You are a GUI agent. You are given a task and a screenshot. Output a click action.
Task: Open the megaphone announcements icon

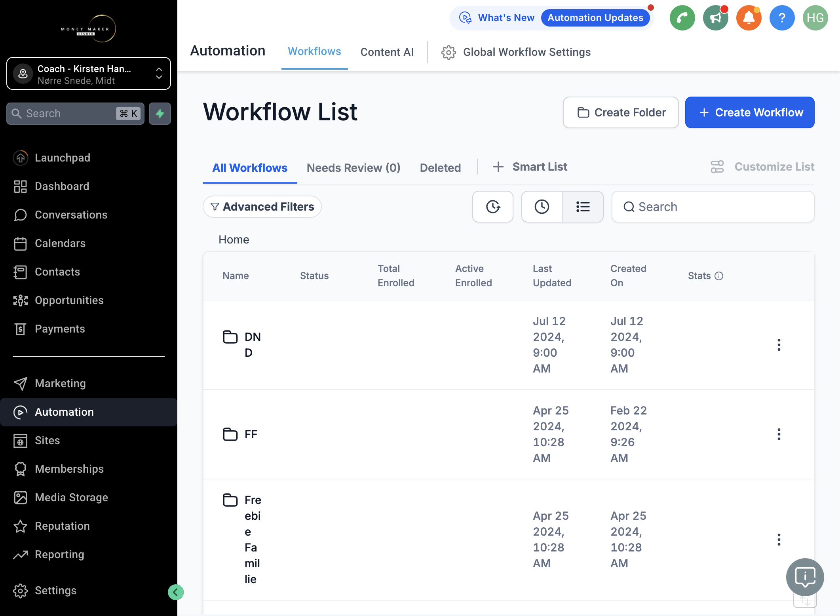coord(715,18)
